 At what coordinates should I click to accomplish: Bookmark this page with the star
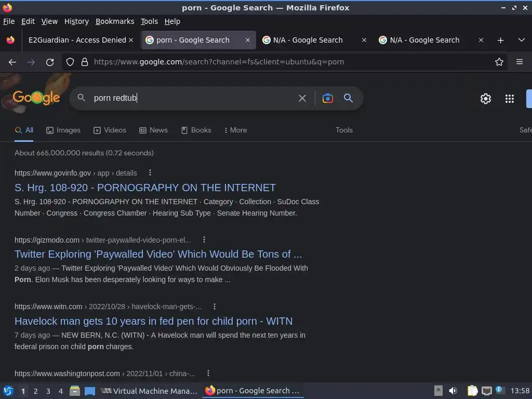coord(499,62)
